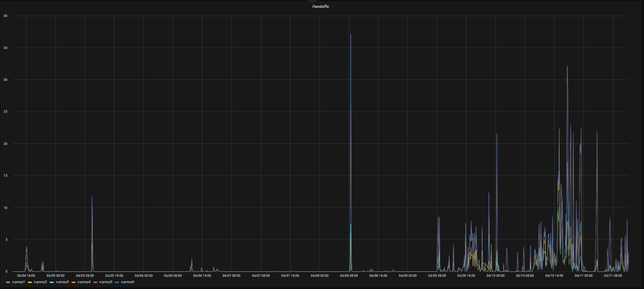Select c-proxy6 label in the legend
This screenshot has width=644, height=289.
coord(128,282)
